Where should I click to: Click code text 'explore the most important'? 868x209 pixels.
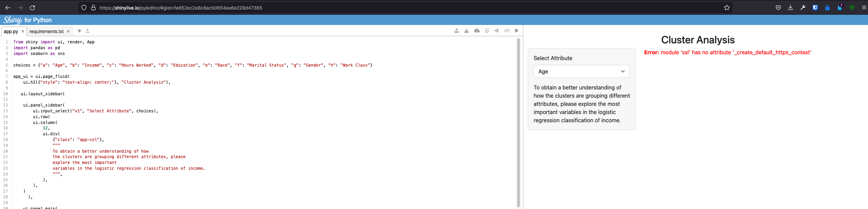tap(85, 163)
